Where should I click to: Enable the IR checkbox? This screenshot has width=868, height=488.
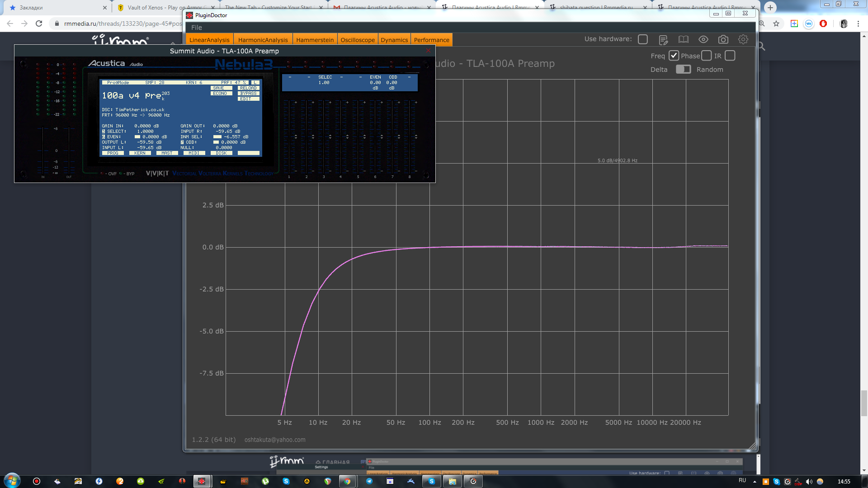click(730, 56)
